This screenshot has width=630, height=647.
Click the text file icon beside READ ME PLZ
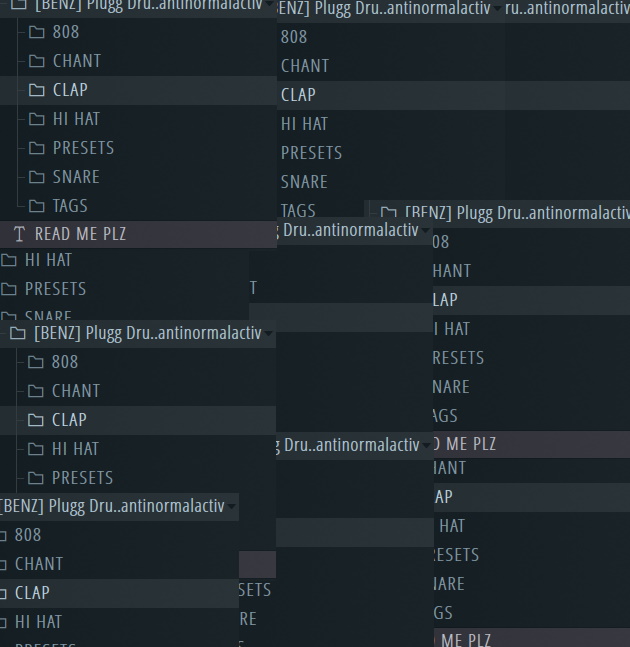coord(19,234)
